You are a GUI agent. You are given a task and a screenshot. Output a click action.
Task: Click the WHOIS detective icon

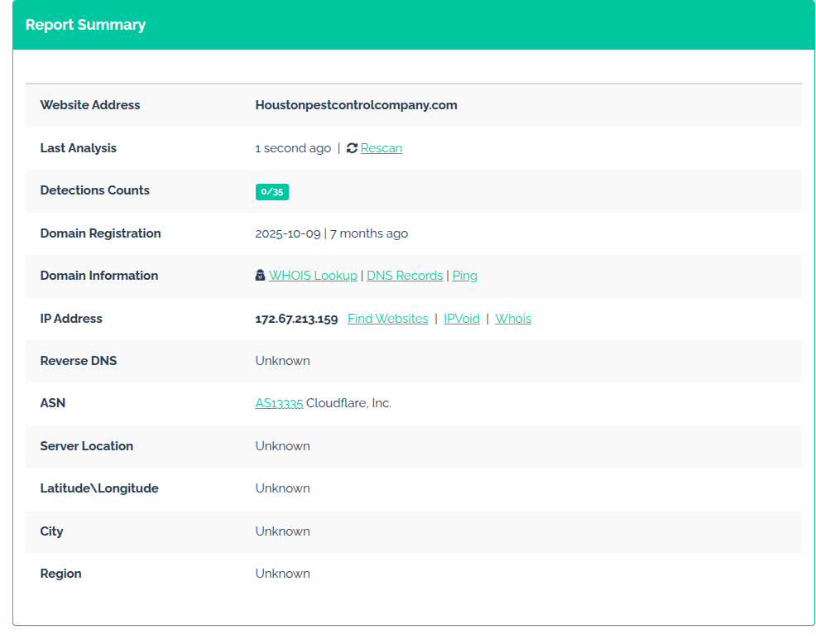click(260, 276)
